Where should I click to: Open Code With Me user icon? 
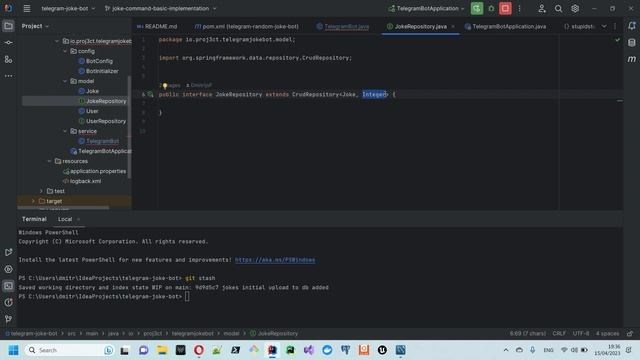click(x=542, y=8)
